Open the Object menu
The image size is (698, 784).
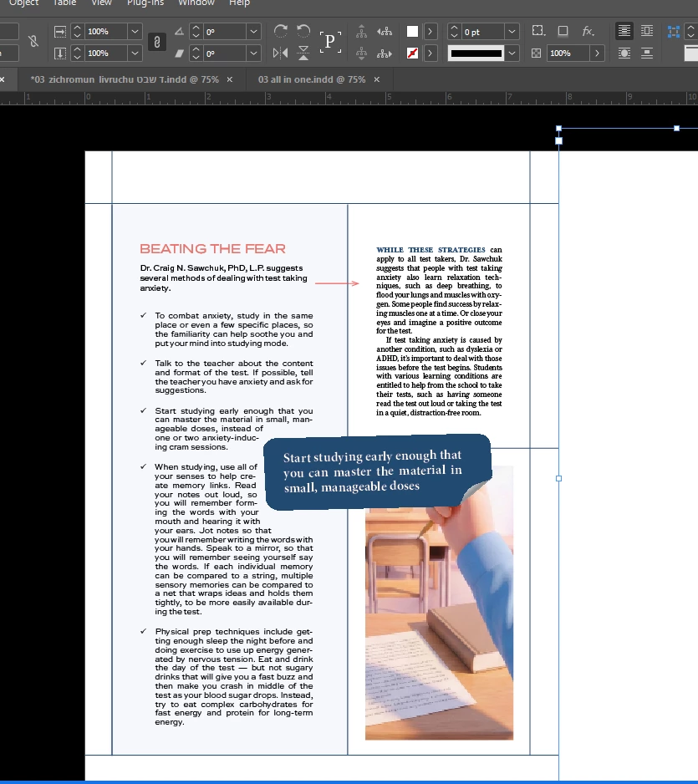[x=23, y=3]
